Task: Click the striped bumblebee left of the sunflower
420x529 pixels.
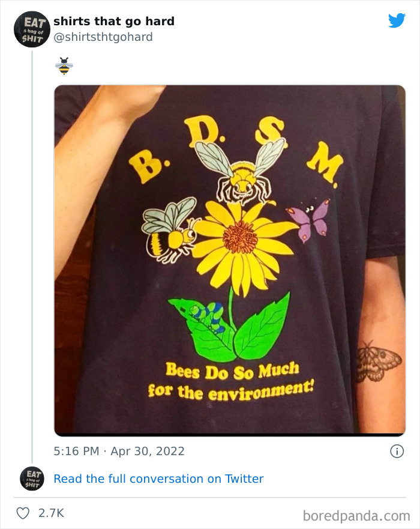Action: click(x=169, y=230)
